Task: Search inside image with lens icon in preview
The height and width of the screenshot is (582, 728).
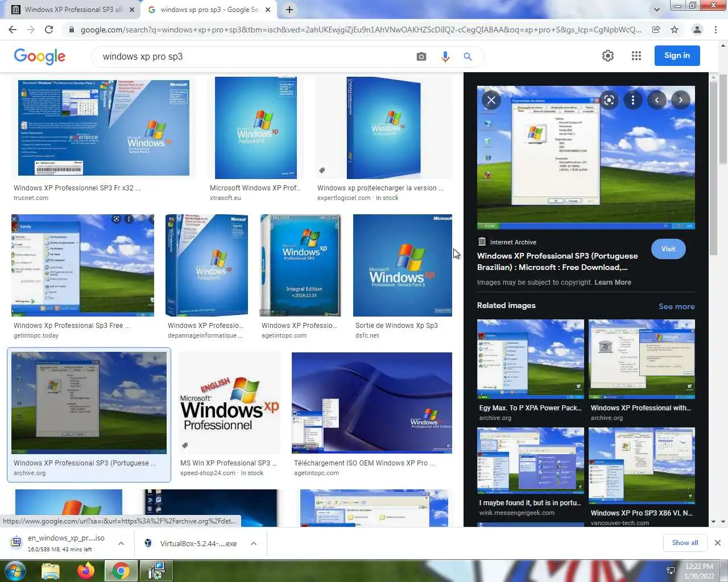Action: [609, 101]
